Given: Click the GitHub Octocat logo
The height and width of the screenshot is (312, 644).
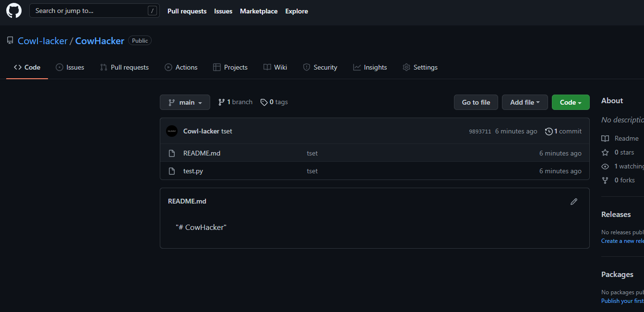Looking at the screenshot, I should [x=14, y=11].
